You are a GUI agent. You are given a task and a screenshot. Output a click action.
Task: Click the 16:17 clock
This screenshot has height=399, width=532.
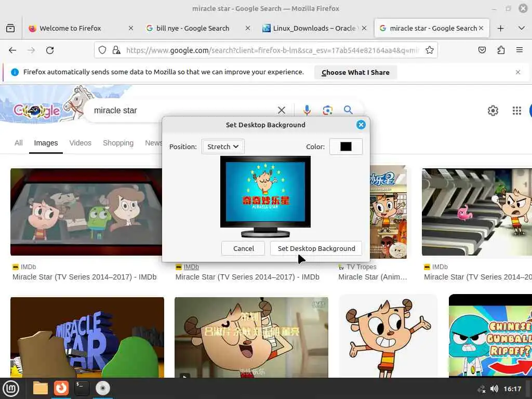(512, 389)
